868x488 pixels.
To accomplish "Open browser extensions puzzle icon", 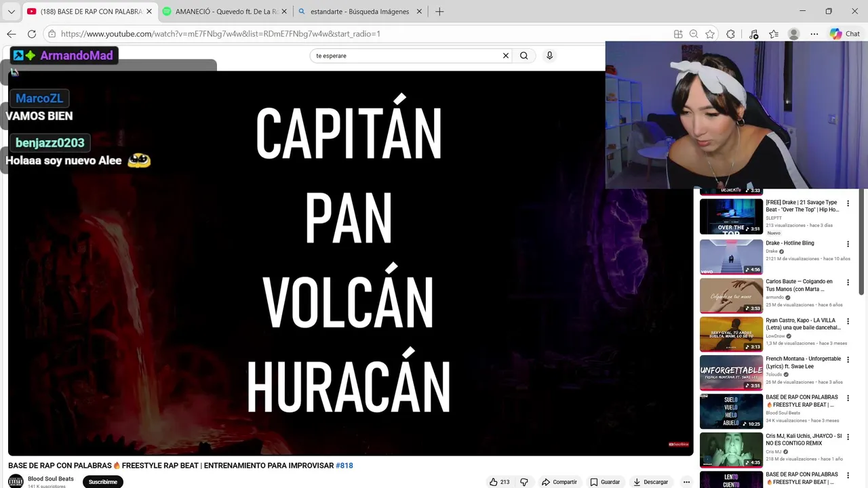I will pos(730,34).
